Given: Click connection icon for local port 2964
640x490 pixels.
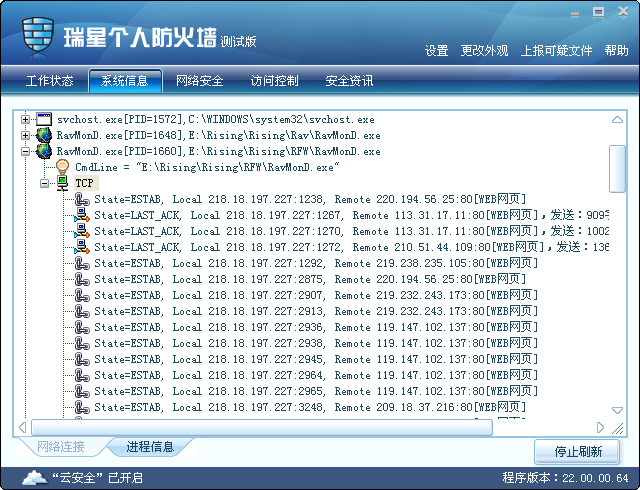Looking at the screenshot, I should [x=82, y=375].
